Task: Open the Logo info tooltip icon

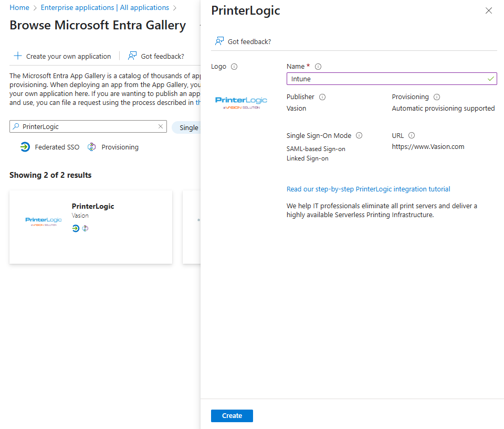Action: [234, 67]
